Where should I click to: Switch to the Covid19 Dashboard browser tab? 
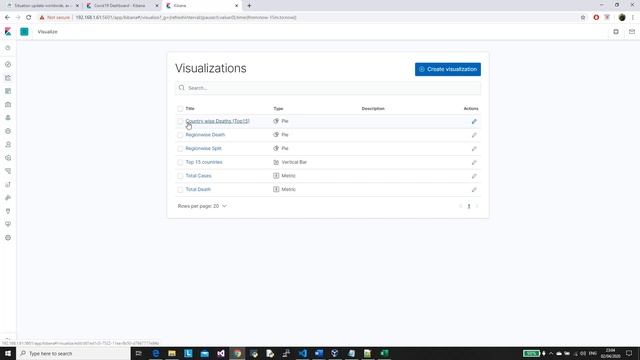point(121,6)
